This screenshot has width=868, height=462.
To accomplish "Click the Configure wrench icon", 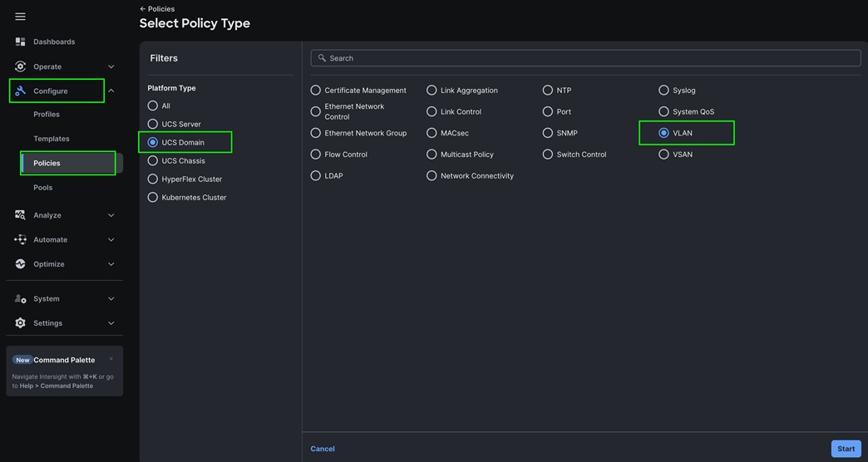I will pyautogui.click(x=21, y=91).
